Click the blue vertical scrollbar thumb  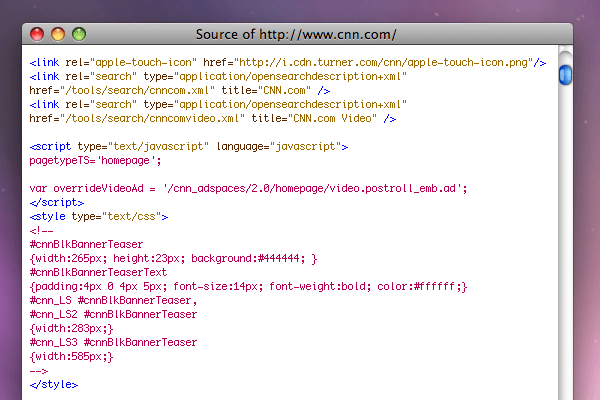[x=565, y=75]
